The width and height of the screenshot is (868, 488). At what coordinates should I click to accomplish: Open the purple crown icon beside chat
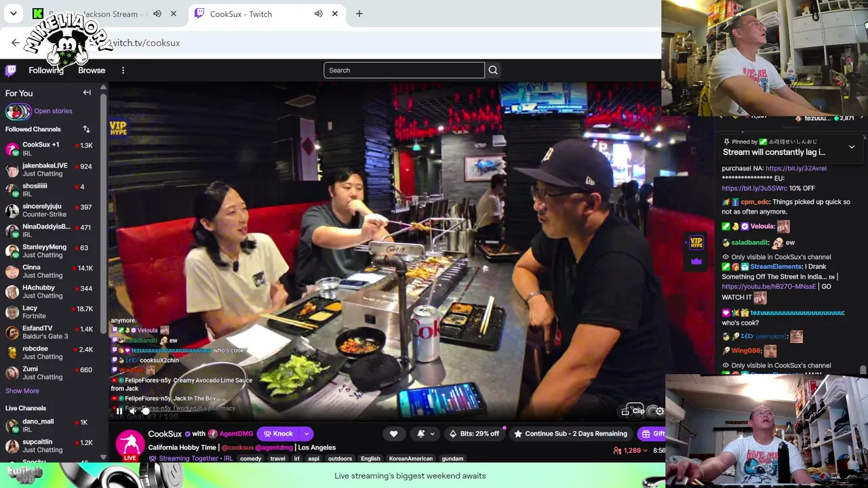(696, 261)
